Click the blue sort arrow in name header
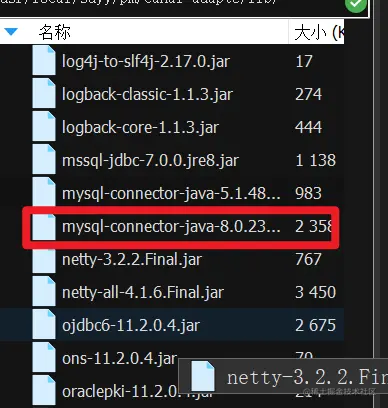The image size is (388, 408). [11, 32]
